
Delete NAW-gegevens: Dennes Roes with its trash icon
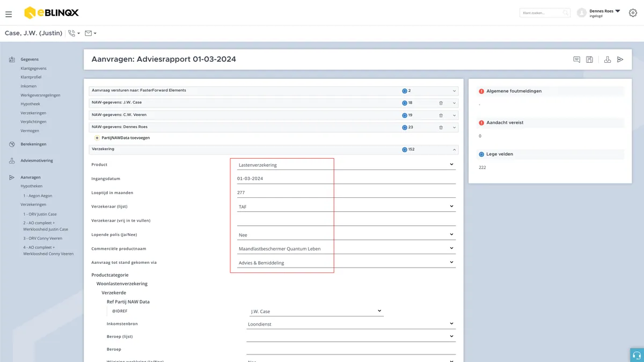(x=441, y=128)
